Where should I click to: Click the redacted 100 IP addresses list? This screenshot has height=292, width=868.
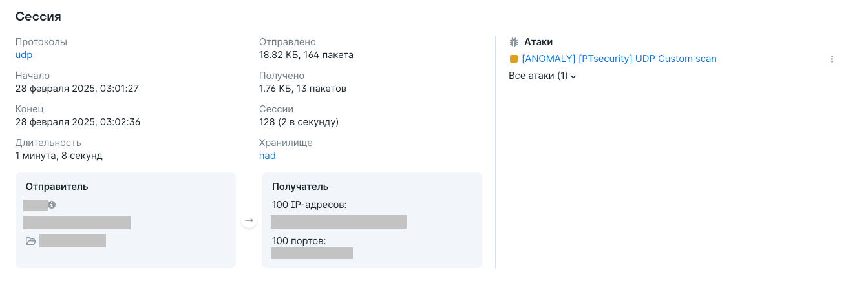click(339, 222)
